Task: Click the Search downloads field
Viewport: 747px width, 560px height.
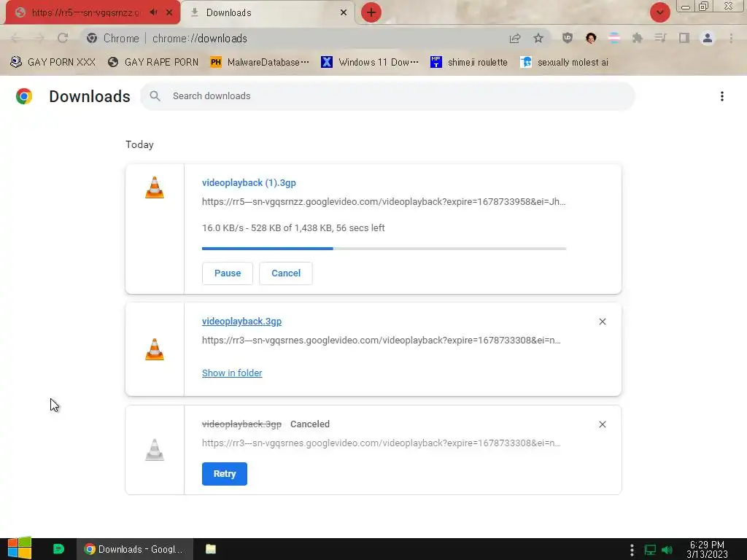Action: click(387, 96)
